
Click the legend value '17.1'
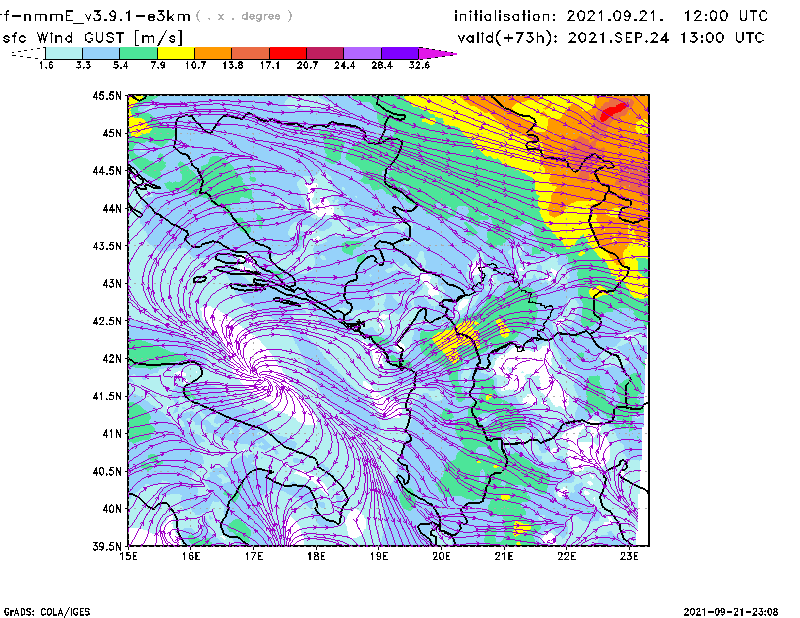pyautogui.click(x=270, y=65)
